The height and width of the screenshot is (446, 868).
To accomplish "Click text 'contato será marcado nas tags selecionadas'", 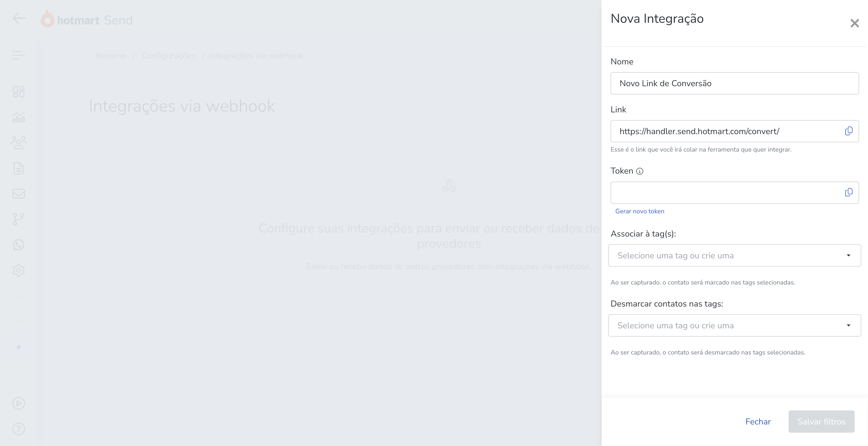I will [731, 282].
